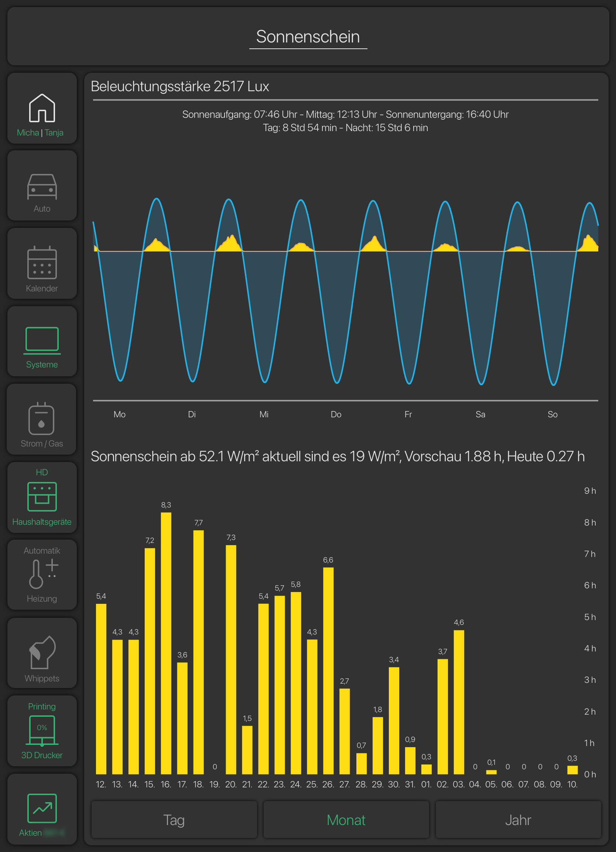The width and height of the screenshot is (616, 852).
Task: Click the Sa weekday label
Action: (480, 414)
